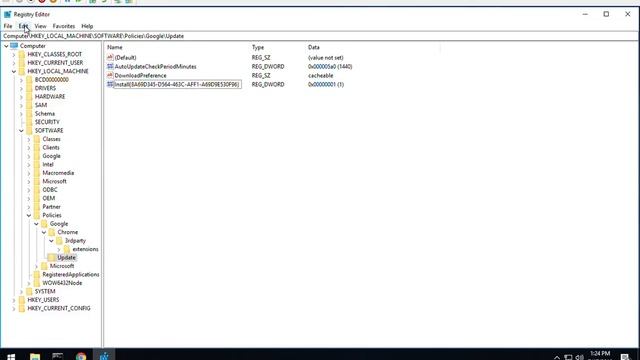
Task: Select the ODBC folder icon
Action: point(37,190)
